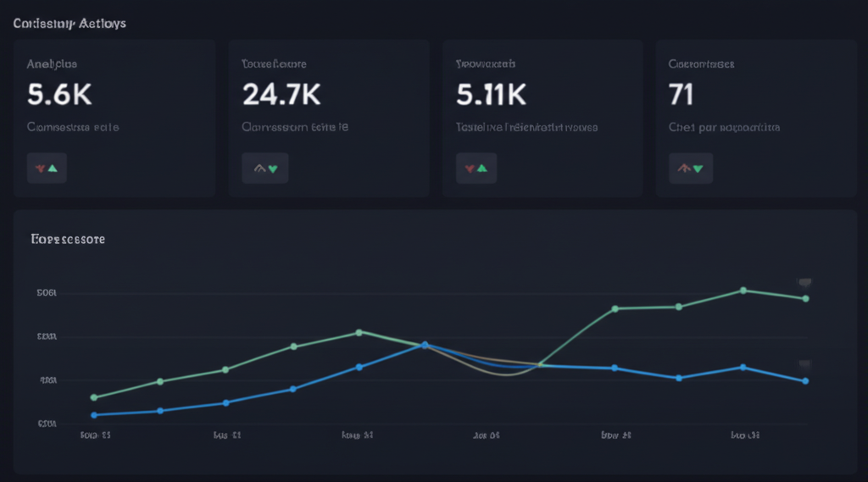Select the last data point on the blue line
The height and width of the screenshot is (482, 868).
pos(805,381)
